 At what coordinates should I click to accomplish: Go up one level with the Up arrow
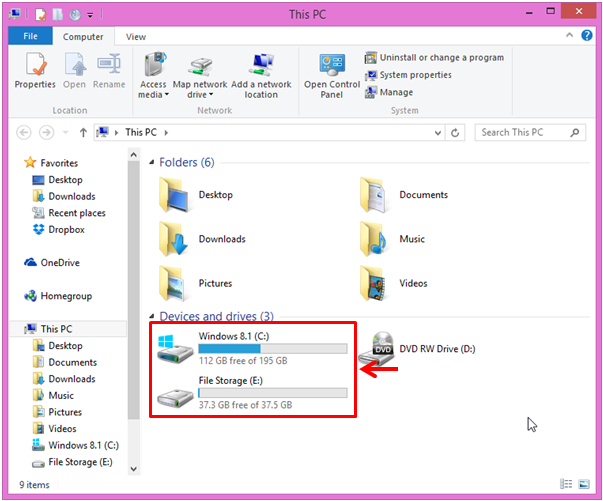click(x=83, y=133)
